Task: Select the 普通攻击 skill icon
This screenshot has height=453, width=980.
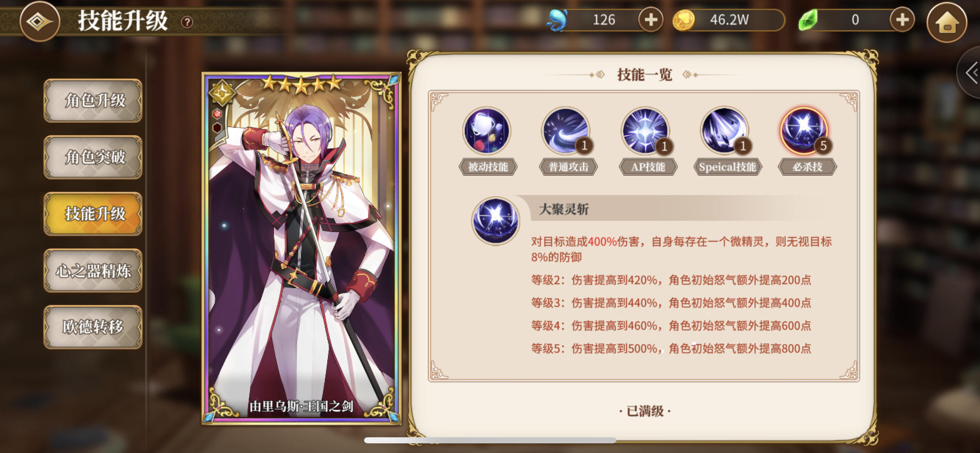Action: point(566,131)
